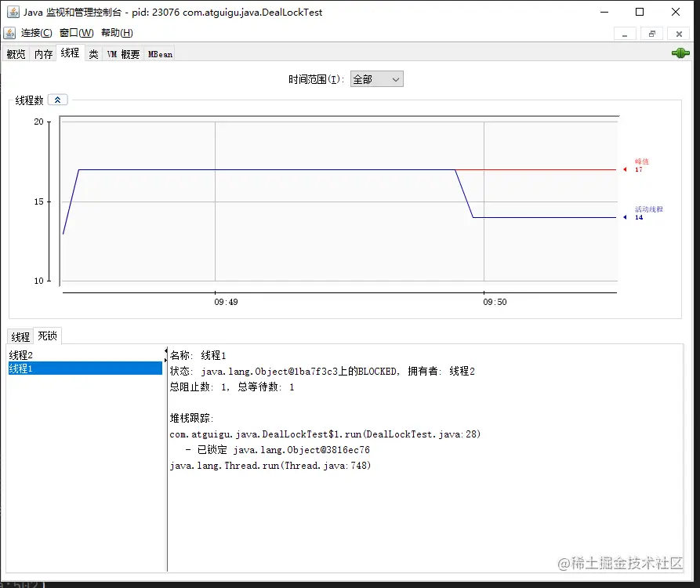Select the top 线程 main tab

70,53
